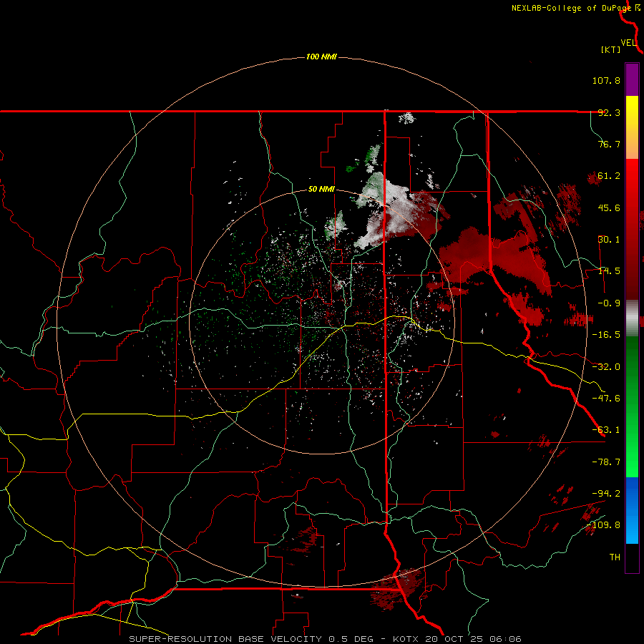Click the -32.0 velocity scale value
This screenshot has width=644, height=644.
pyautogui.click(x=606, y=367)
